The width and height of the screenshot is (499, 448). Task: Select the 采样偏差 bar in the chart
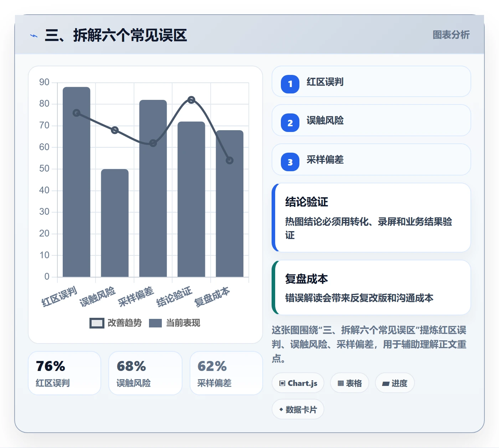pos(153,188)
